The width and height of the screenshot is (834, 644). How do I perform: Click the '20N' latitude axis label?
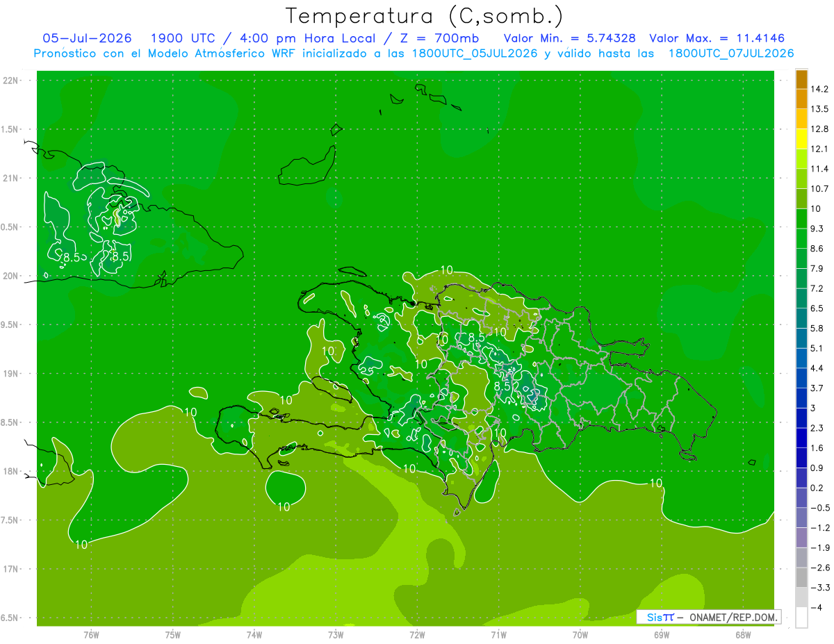pyautogui.click(x=10, y=276)
